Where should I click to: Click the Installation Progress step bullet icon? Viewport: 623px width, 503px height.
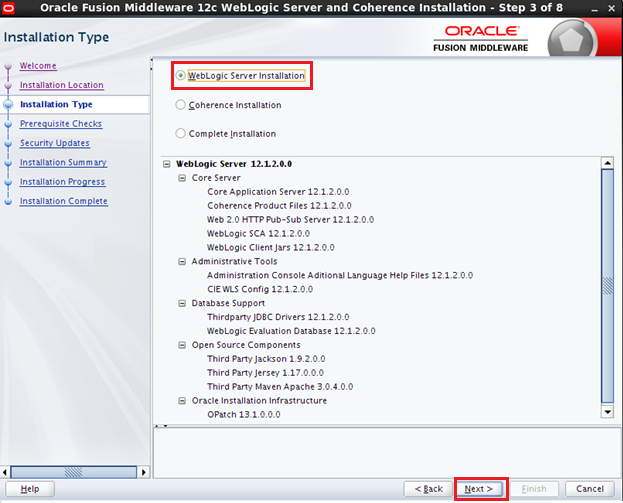8,182
